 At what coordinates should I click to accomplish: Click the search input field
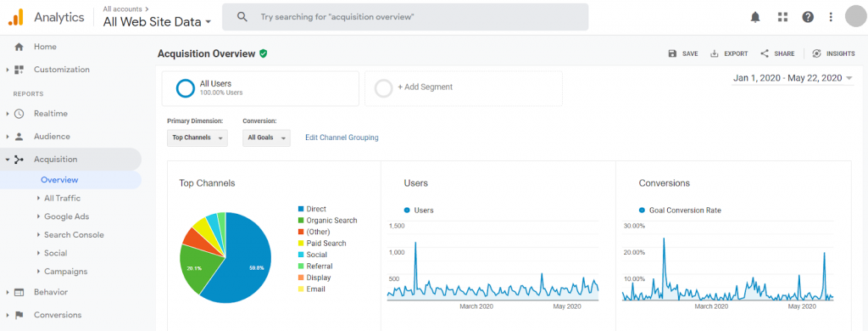405,17
